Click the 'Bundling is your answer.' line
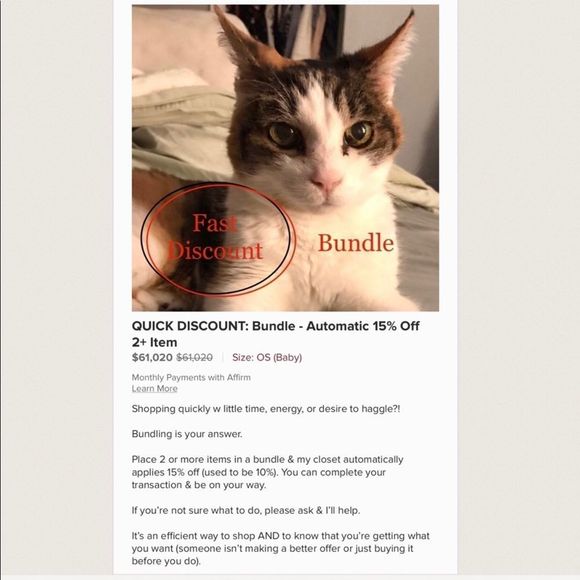580x580 pixels. (187, 434)
